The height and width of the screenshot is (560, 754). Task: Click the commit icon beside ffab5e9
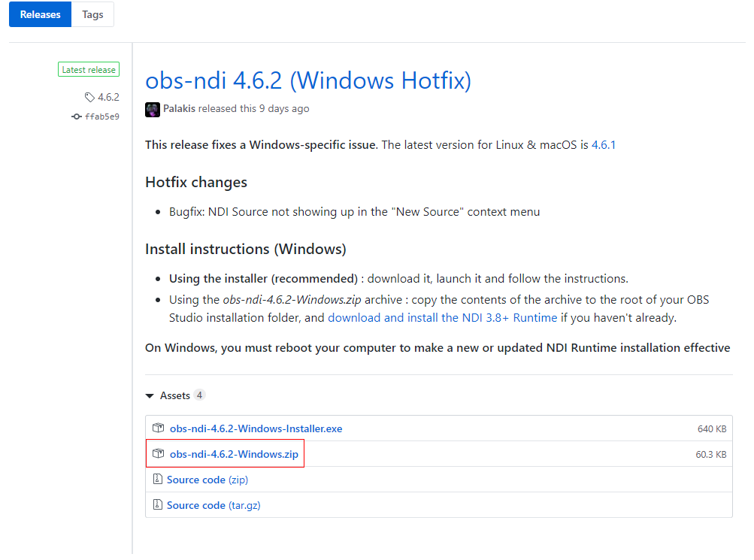point(77,117)
